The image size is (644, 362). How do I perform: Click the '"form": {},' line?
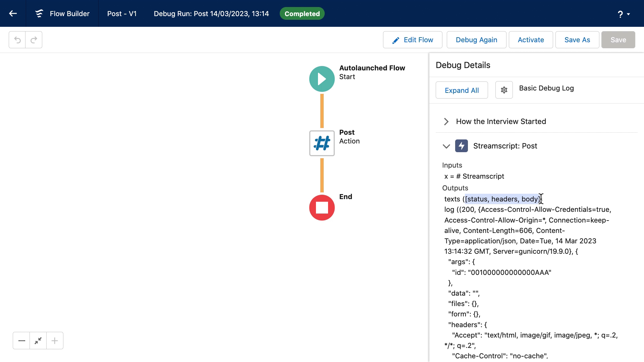(x=464, y=314)
